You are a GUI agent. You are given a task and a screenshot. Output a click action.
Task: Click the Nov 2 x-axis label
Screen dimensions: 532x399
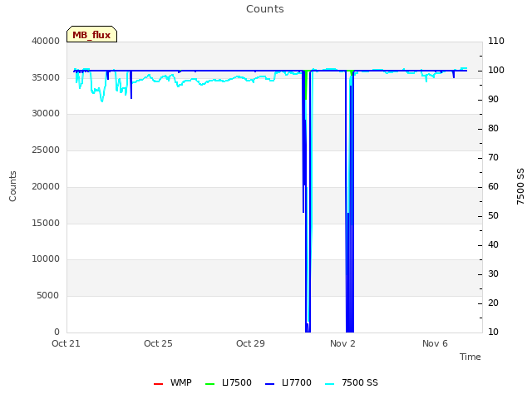point(342,343)
